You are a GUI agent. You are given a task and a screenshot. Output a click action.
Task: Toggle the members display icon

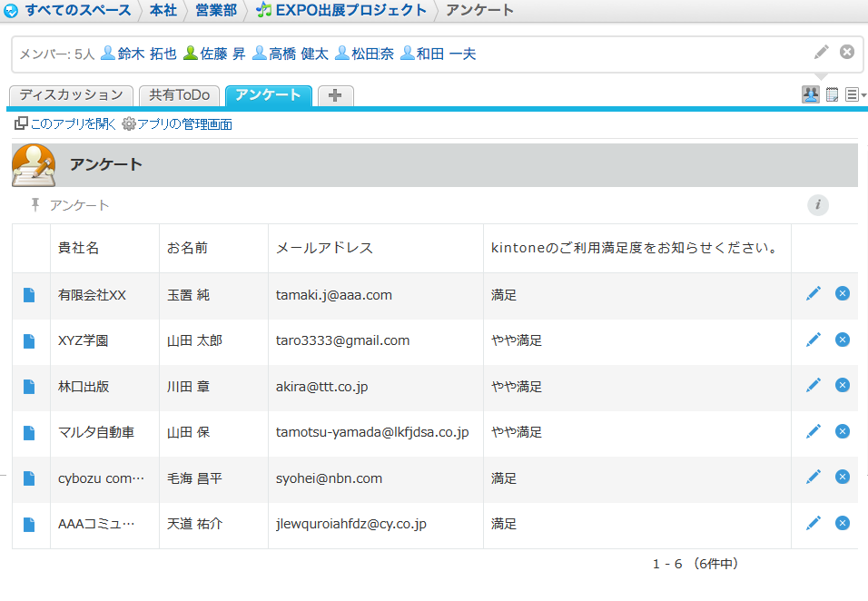[811, 94]
